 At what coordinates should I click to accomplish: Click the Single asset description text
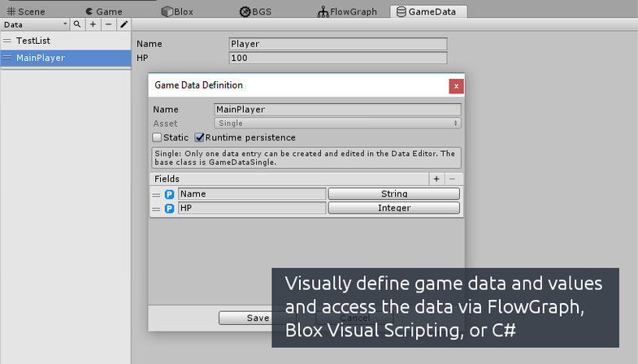306,158
